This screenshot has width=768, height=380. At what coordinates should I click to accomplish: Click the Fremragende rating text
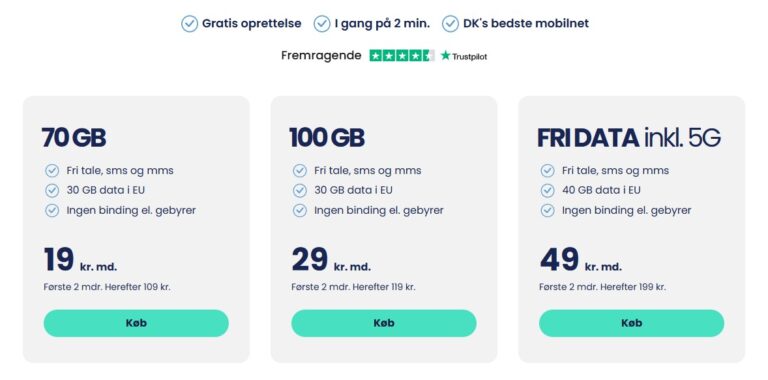coord(321,56)
